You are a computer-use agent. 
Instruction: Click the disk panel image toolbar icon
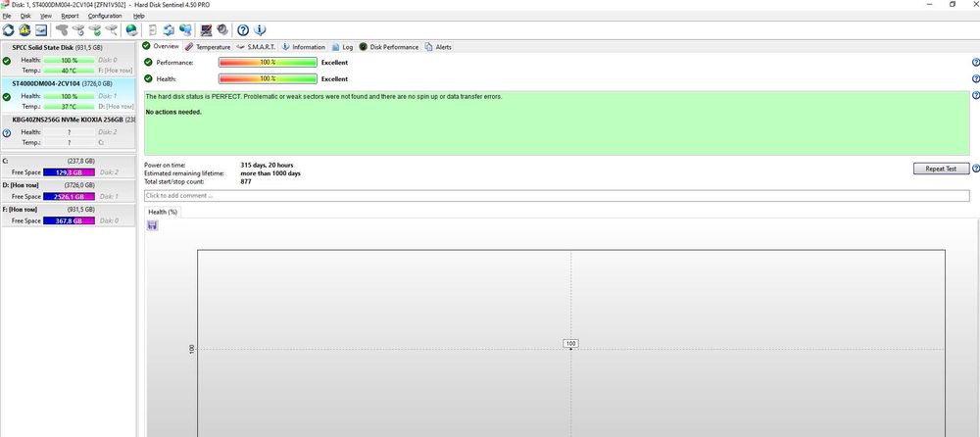coord(40,30)
